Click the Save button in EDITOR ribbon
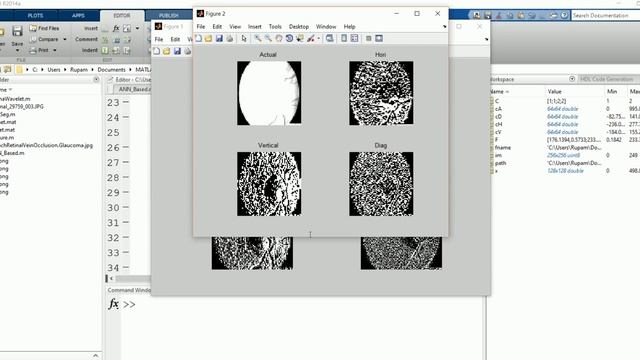 [x=17, y=31]
